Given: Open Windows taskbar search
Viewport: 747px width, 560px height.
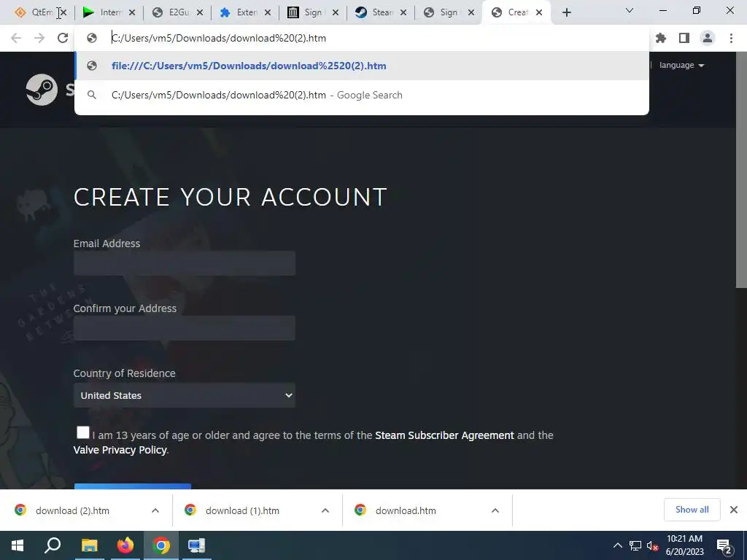Looking at the screenshot, I should click(x=53, y=545).
